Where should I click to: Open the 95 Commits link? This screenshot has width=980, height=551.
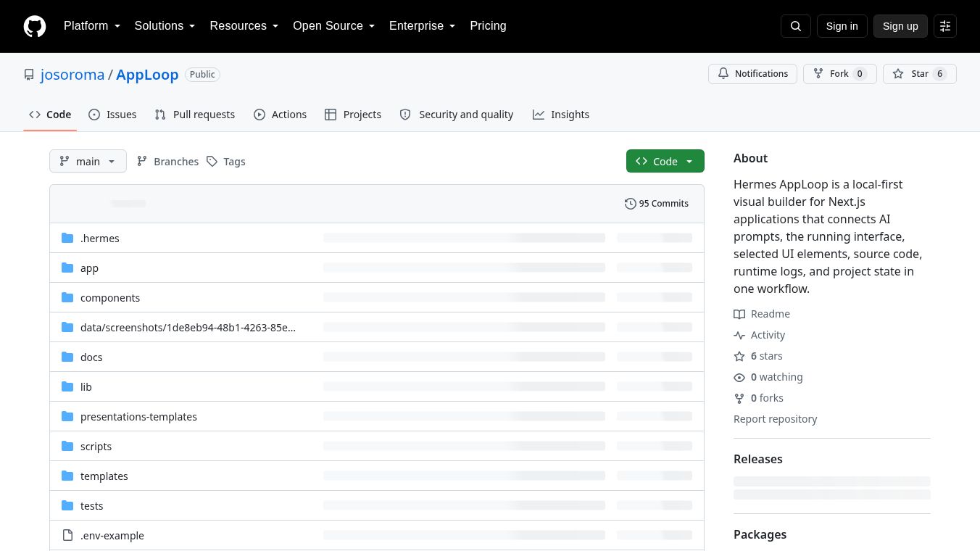click(x=657, y=204)
